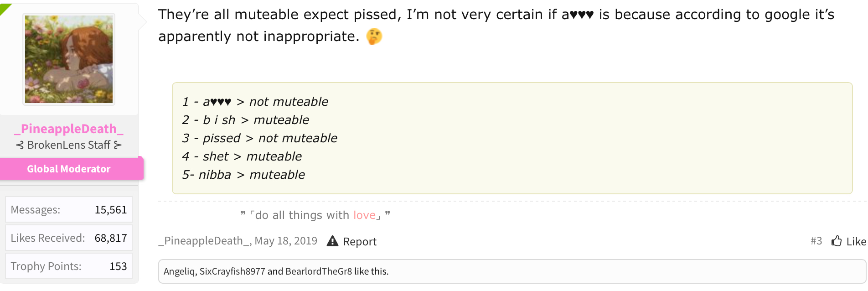The width and height of the screenshot is (868, 291).
Task: Click the thumbs-up Like icon
Action: 837,241
